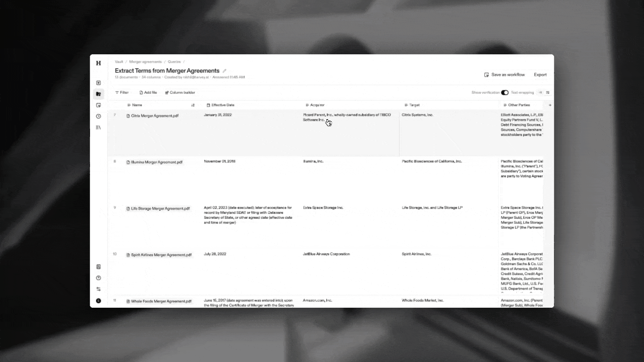
Task: Go to Queries breadcrumb
Action: (x=174, y=62)
